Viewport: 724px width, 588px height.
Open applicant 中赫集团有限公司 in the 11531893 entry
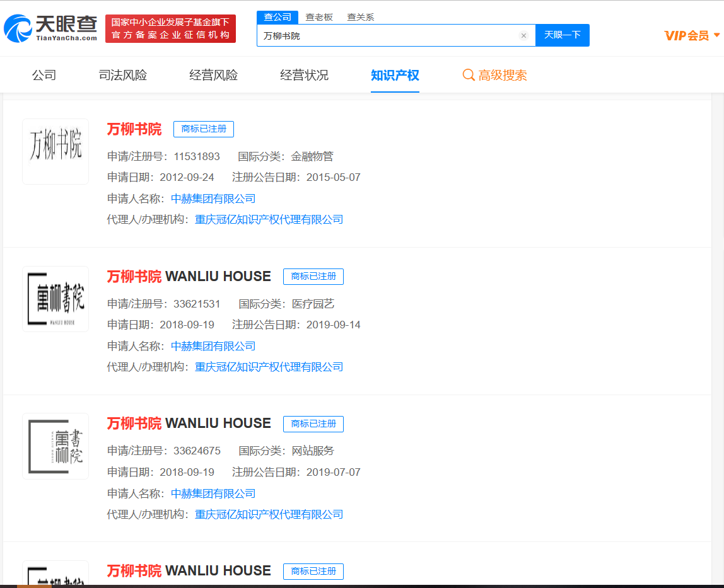[213, 199]
